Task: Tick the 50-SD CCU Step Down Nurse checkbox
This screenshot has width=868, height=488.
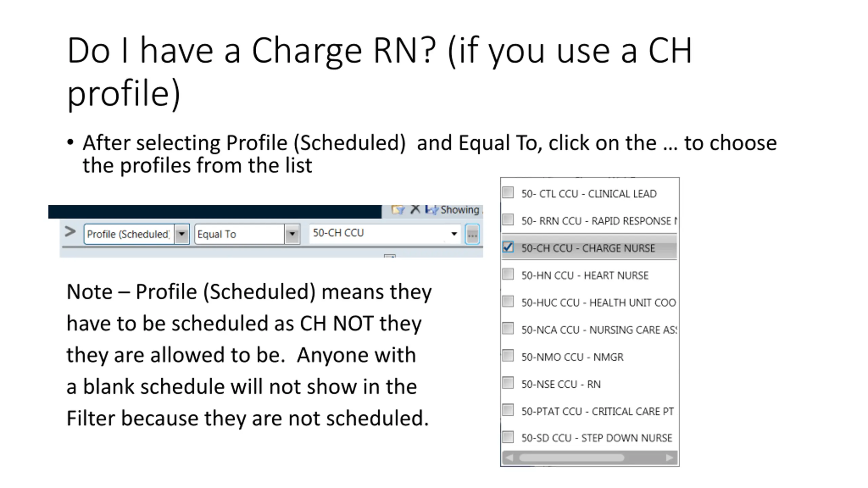Action: click(x=508, y=437)
